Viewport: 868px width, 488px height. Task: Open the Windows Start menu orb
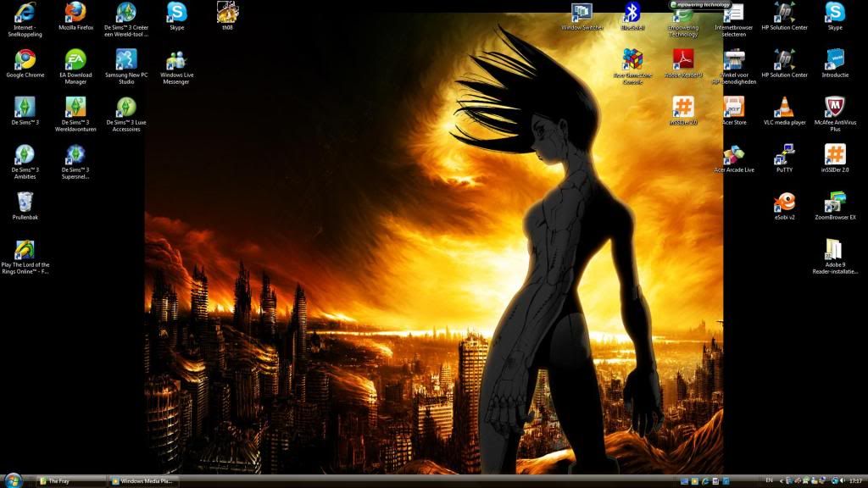click(x=12, y=480)
